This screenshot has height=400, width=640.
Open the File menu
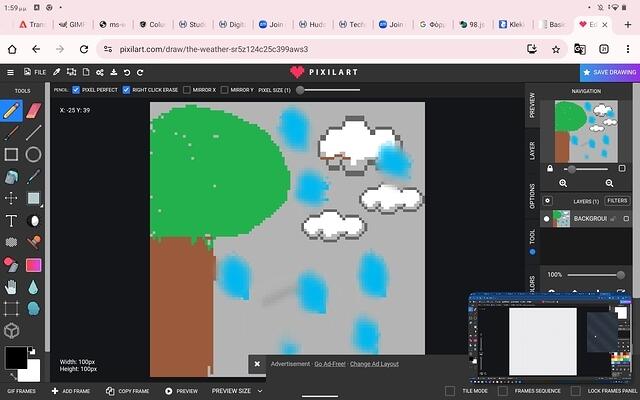point(35,72)
